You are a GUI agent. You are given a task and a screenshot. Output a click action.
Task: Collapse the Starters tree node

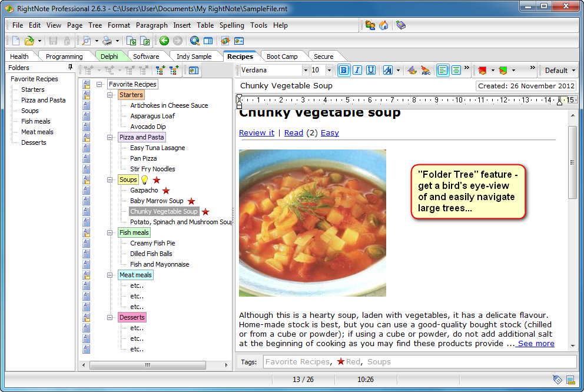click(x=110, y=95)
